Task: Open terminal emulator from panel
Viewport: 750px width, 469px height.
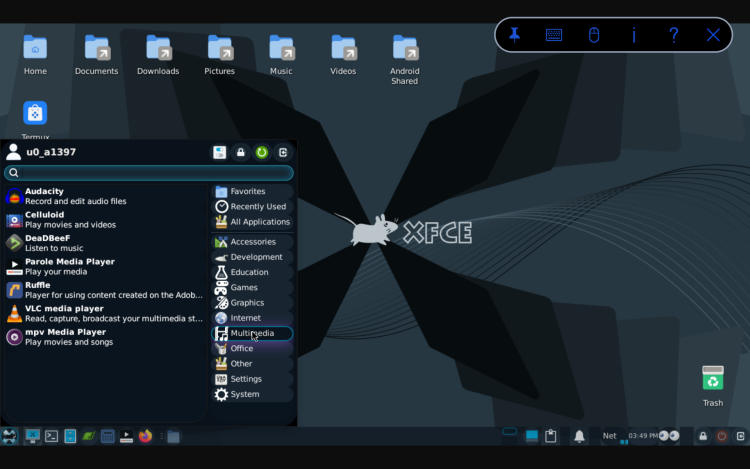Action: 52,436
